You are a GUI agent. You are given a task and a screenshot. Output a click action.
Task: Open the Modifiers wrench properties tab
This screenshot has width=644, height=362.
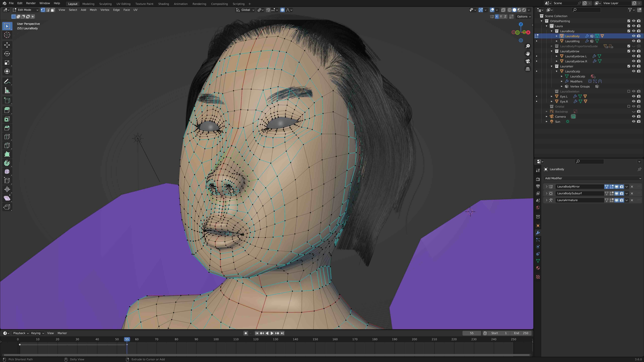point(538,233)
